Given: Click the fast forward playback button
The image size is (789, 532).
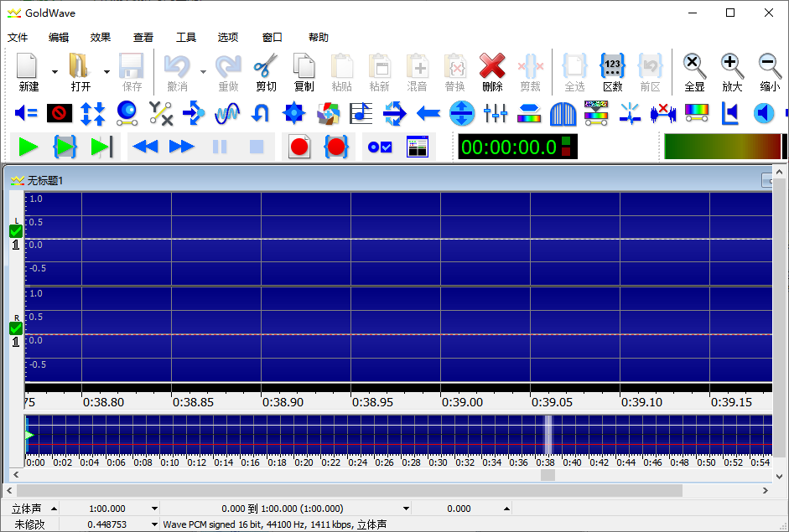Looking at the screenshot, I should click(x=182, y=147).
